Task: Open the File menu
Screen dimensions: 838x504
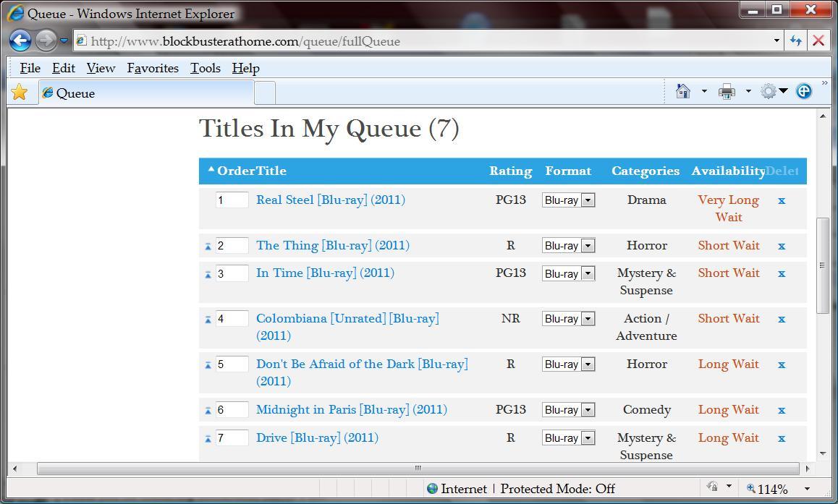Action: click(x=30, y=68)
